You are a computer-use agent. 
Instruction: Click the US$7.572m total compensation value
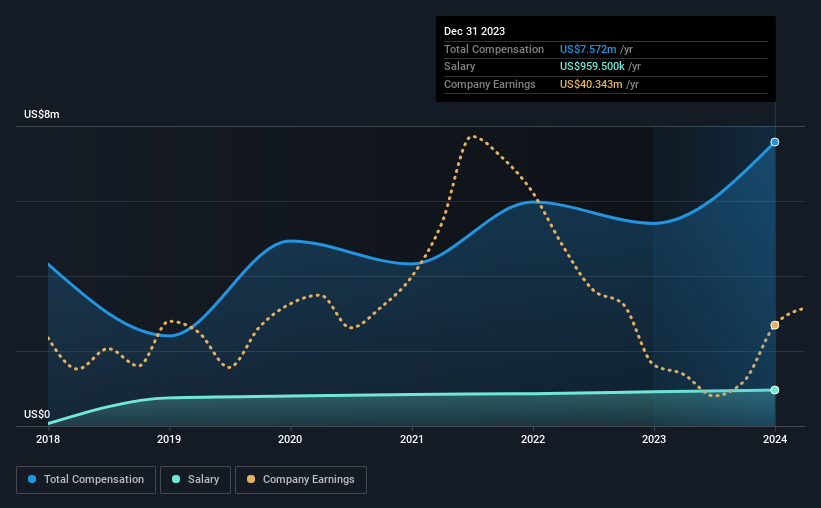coord(588,49)
